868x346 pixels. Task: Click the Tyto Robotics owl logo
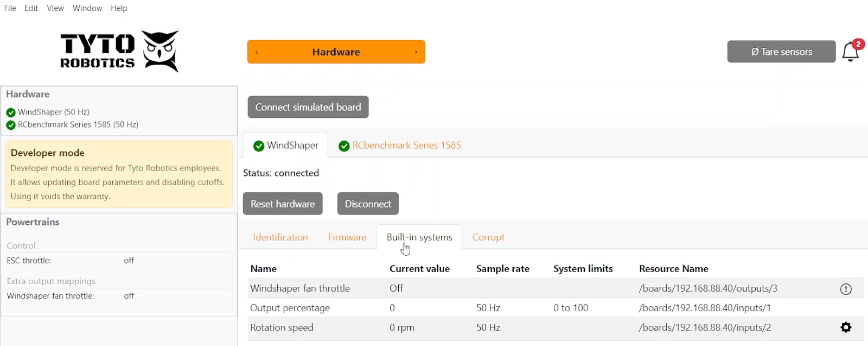pos(161,51)
